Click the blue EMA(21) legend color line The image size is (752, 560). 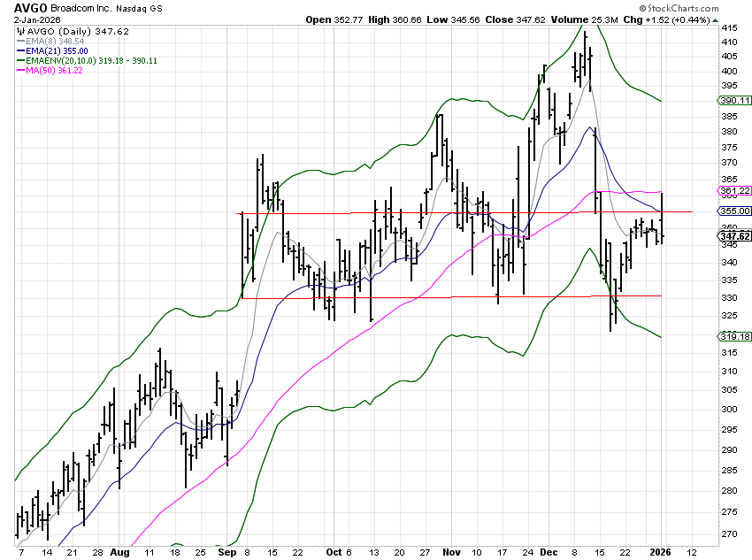(x=20, y=50)
